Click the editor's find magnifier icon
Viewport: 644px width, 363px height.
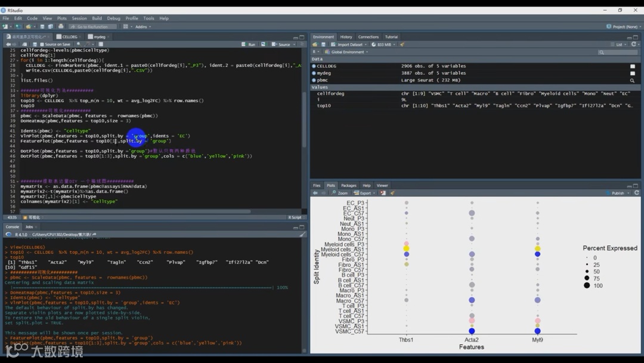(x=79, y=44)
